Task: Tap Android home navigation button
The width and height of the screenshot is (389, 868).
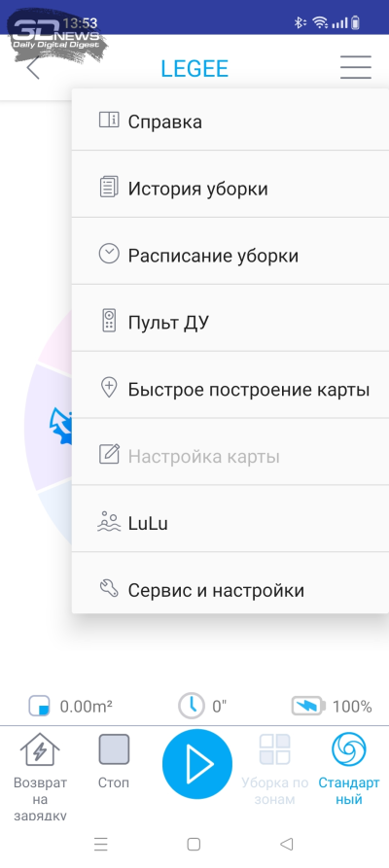Action: click(x=194, y=845)
